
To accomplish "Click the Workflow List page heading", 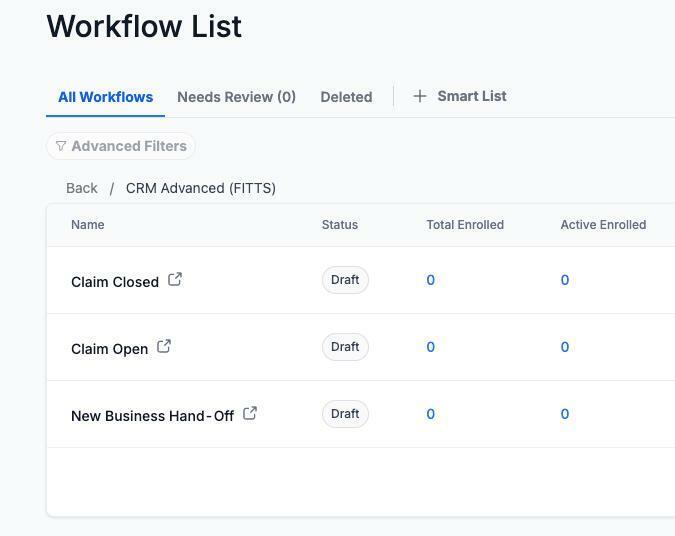I will [144, 26].
